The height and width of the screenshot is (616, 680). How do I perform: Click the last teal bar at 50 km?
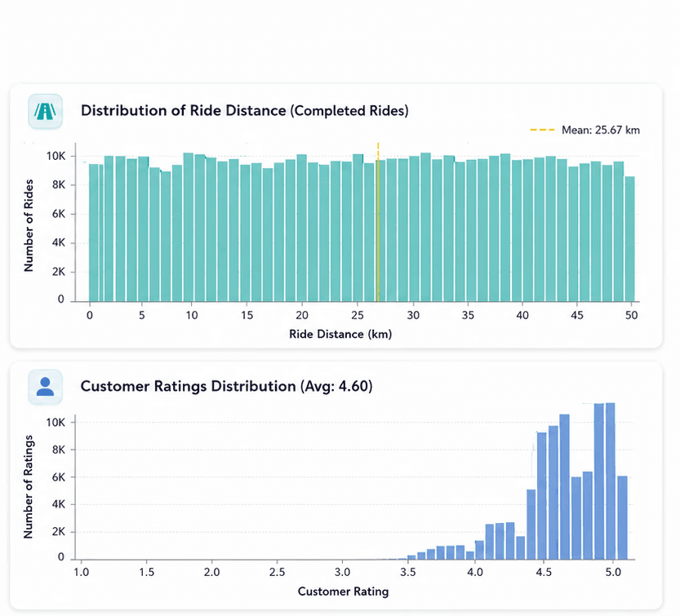[629, 239]
